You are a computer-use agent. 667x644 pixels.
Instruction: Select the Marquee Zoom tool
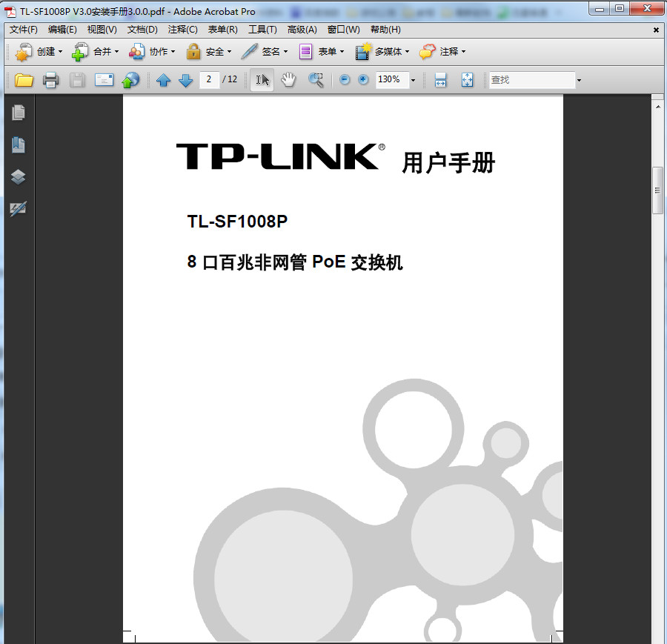click(x=316, y=80)
